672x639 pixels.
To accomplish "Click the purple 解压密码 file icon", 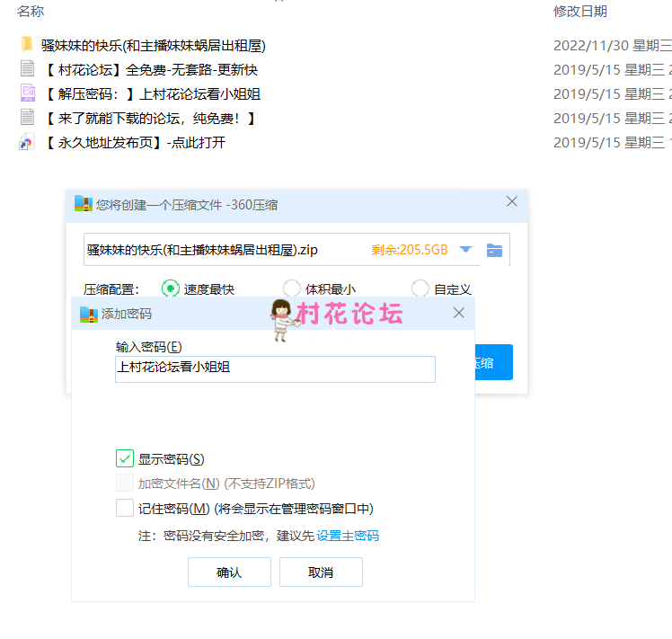I will click(x=27, y=93).
